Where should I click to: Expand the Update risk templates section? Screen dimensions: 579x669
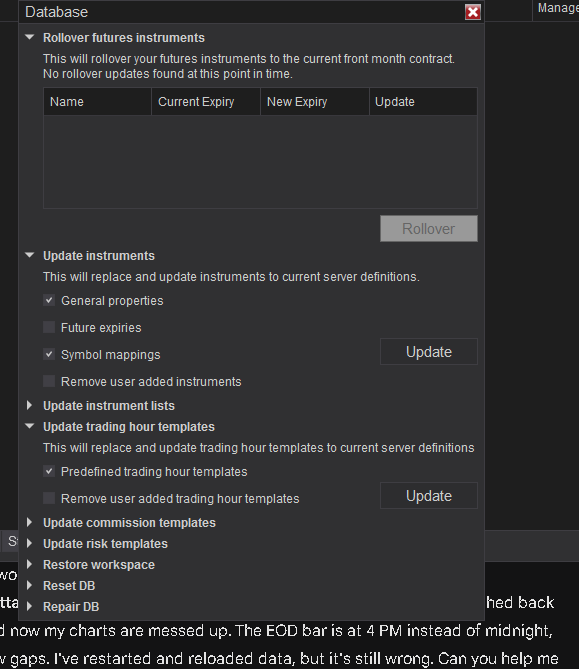(29, 543)
